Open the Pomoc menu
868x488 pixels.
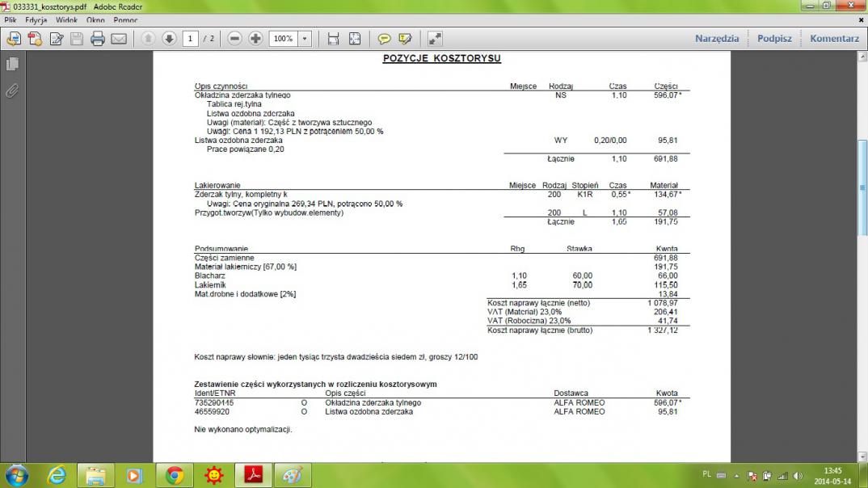(125, 20)
